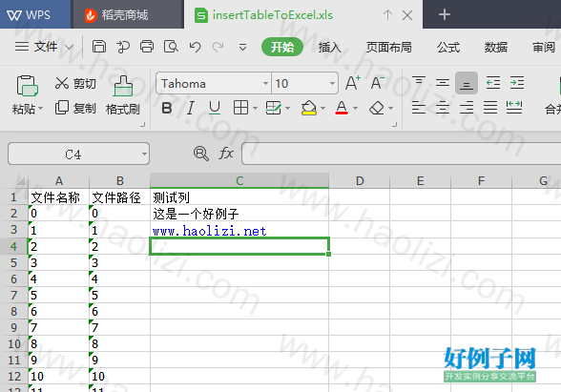The width and height of the screenshot is (561, 392).
Task: Toggle italic formatting
Action: point(191,108)
